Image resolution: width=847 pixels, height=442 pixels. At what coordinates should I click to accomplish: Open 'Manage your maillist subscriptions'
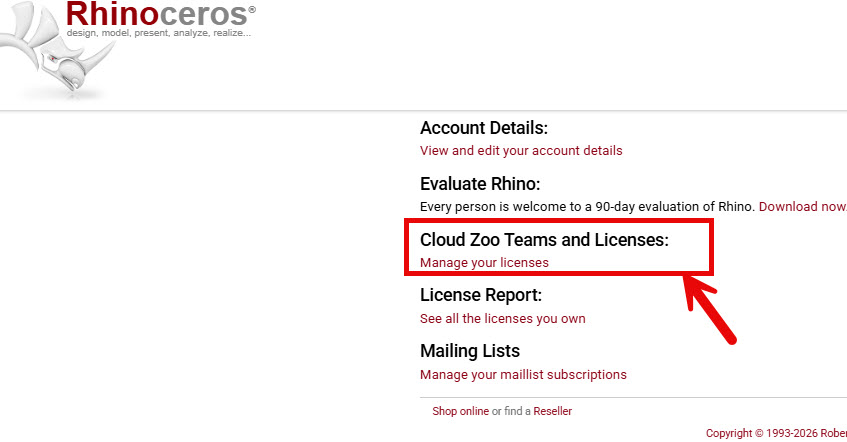pyautogui.click(x=523, y=374)
